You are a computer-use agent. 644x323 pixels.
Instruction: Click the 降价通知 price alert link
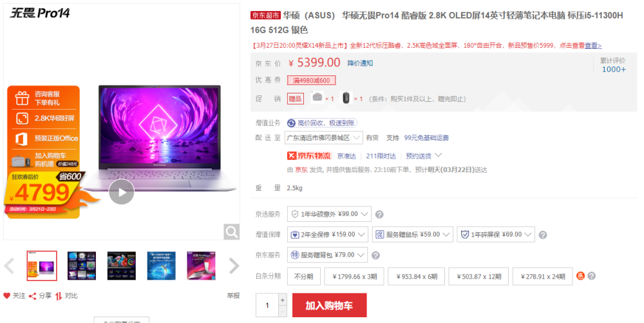click(x=360, y=63)
